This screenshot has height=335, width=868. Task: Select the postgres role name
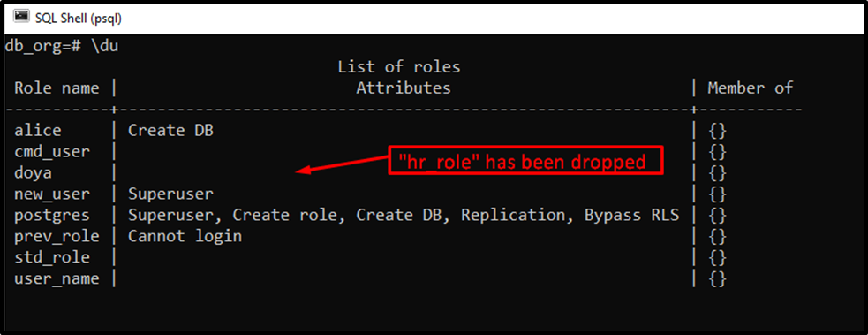pos(52,216)
